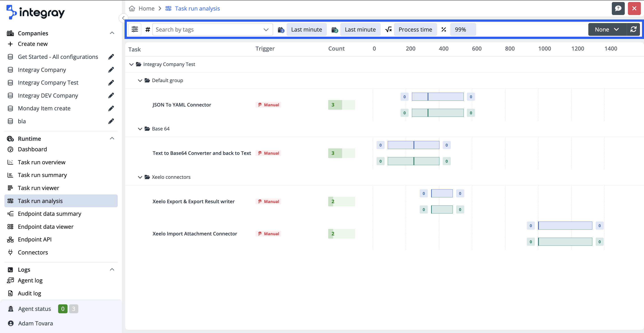Collapse the Integray Company Test group
The image size is (644, 333).
click(131, 64)
